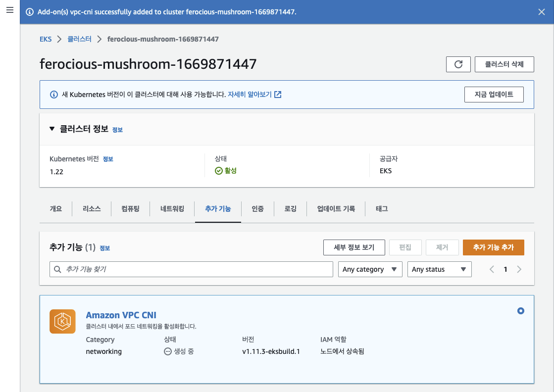
Task: Click the info icon in success banner
Action: (30, 12)
